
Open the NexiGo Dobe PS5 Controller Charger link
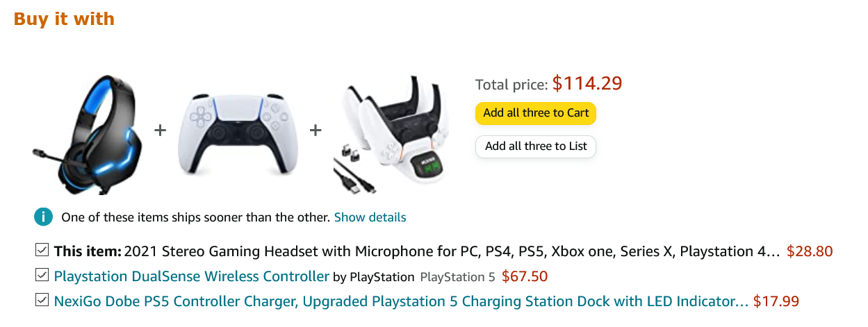pyautogui.click(x=401, y=301)
